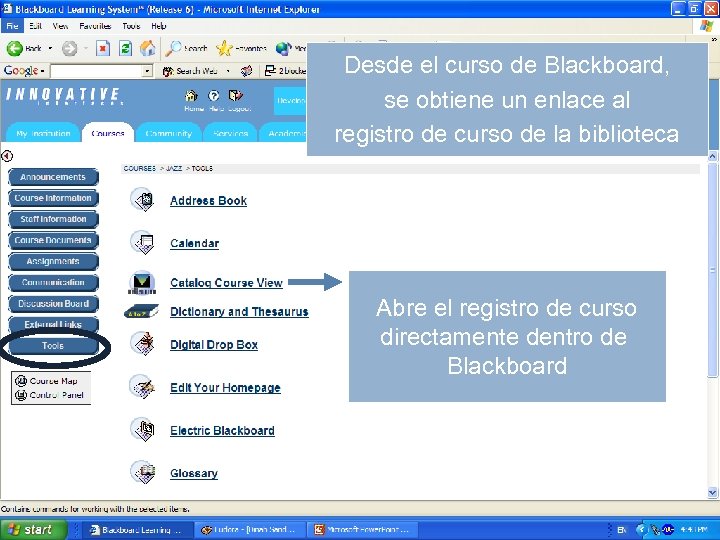Open the Tools menu in menu bar
The image size is (720, 540).
[131, 26]
